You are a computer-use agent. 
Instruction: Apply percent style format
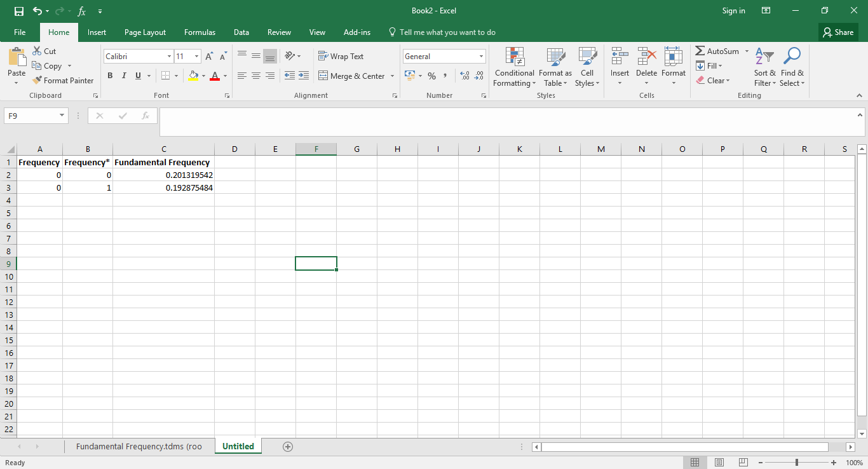click(x=431, y=76)
